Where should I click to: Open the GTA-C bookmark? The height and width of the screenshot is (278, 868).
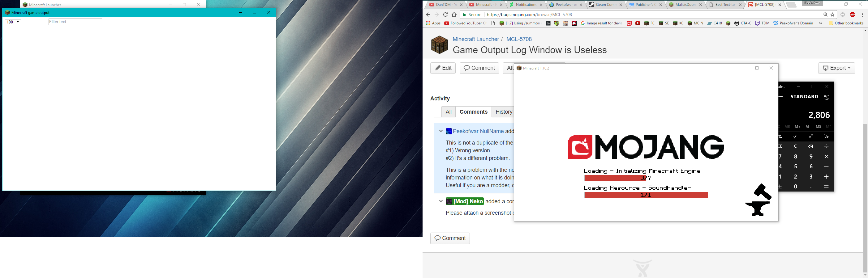click(743, 23)
